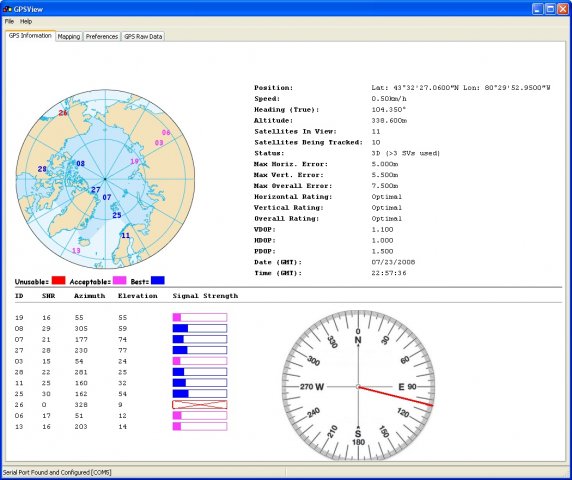Screen dimensions: 572x480
Task: Click signal strength bar for satellite ID 27
Action: pos(200,350)
